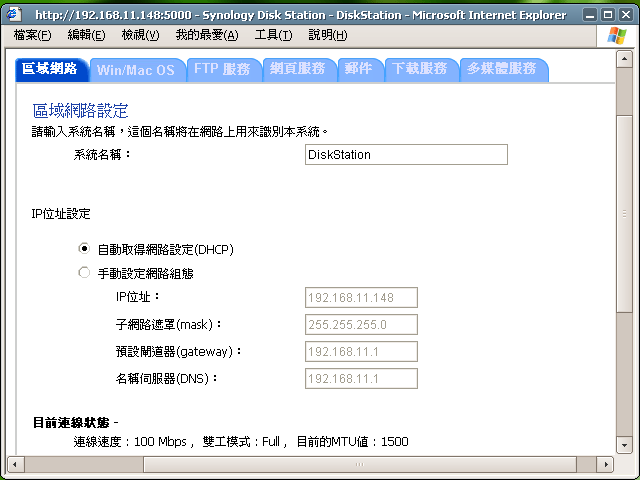Switch to the 下載服務 tab
640x480 pixels.
[420, 70]
